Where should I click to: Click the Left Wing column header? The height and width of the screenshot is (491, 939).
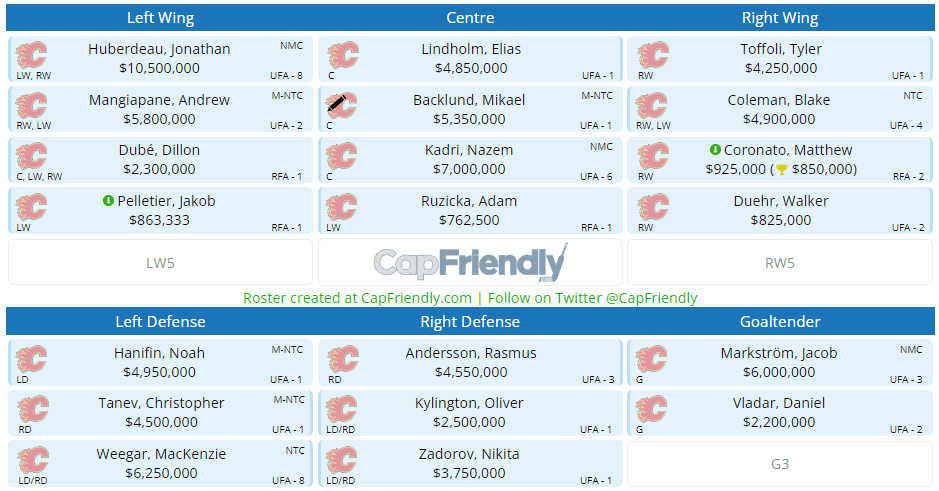coord(160,18)
